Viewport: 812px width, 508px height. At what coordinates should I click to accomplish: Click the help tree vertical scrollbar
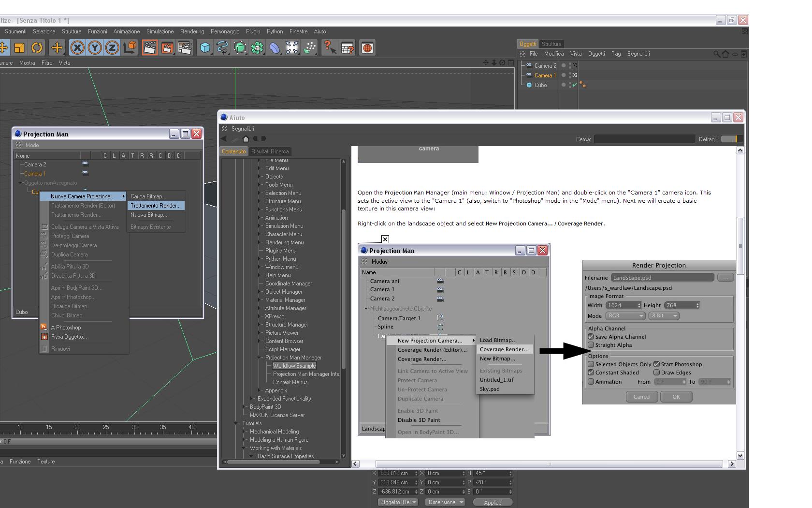[344, 290]
